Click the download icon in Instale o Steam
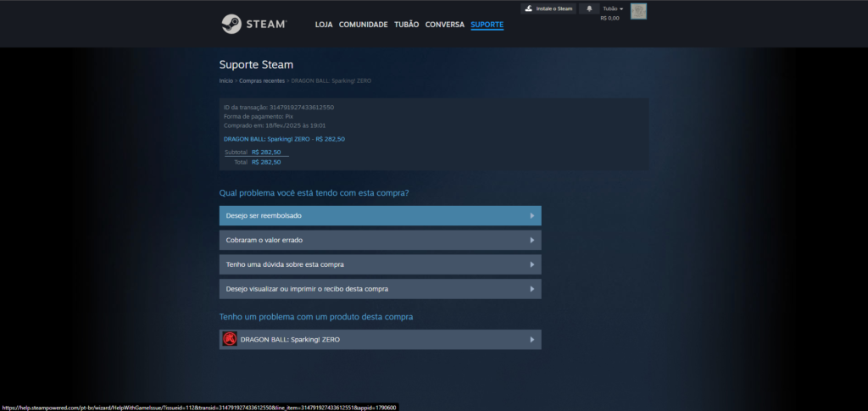The height and width of the screenshot is (411, 868). click(x=529, y=8)
